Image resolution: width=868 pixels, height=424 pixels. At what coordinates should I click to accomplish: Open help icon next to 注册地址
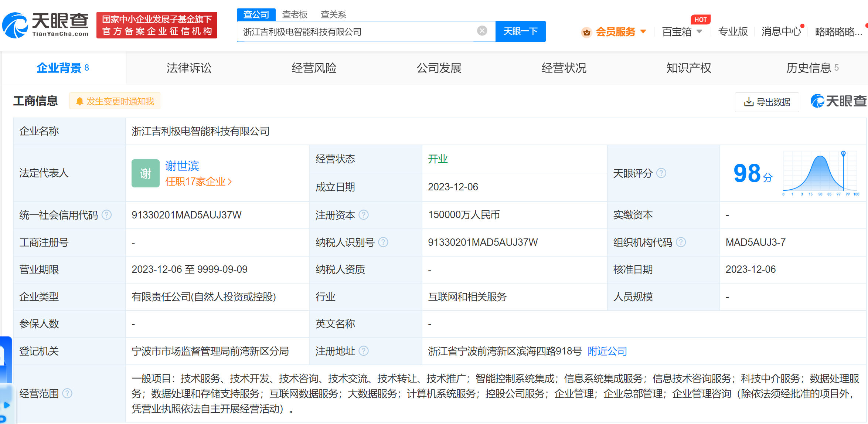pyautogui.click(x=364, y=351)
